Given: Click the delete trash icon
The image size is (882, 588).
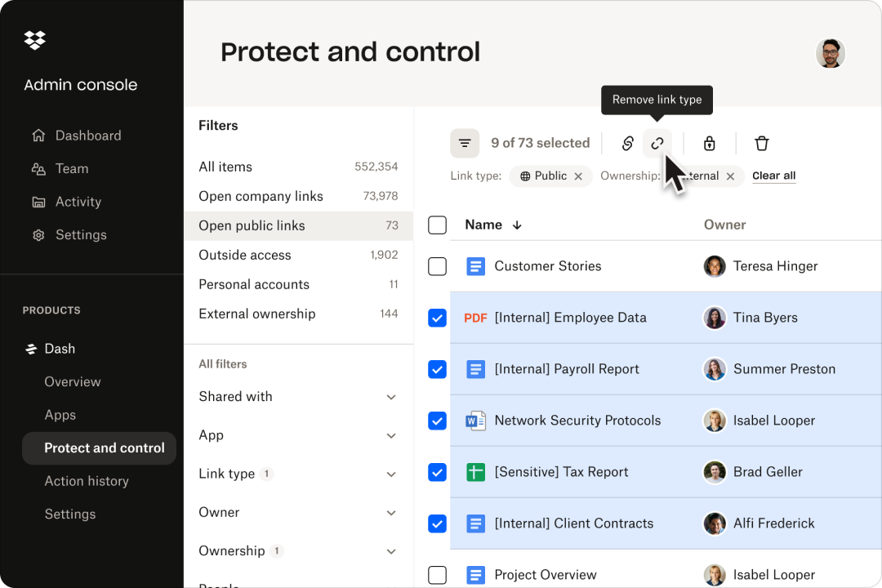Looking at the screenshot, I should pyautogui.click(x=761, y=143).
